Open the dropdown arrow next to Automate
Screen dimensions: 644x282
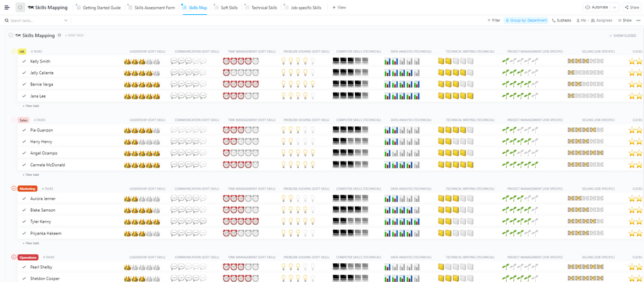pos(614,7)
